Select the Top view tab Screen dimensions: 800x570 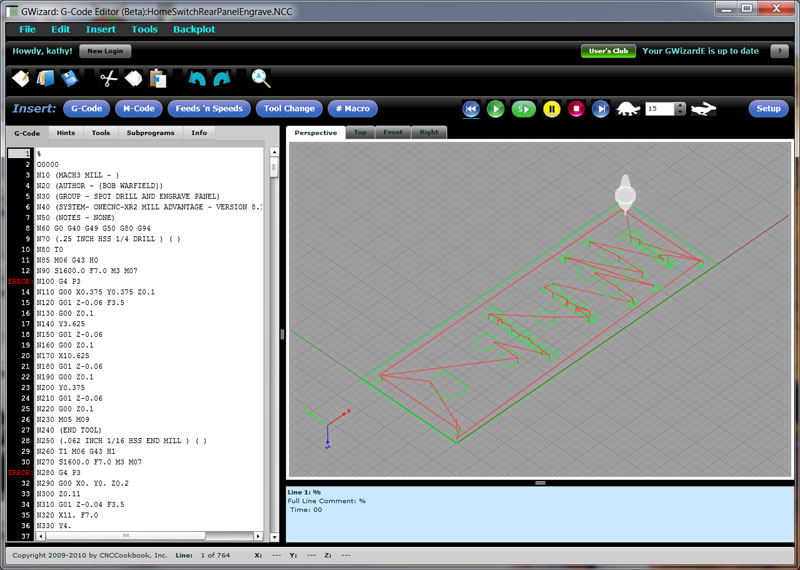(360, 132)
